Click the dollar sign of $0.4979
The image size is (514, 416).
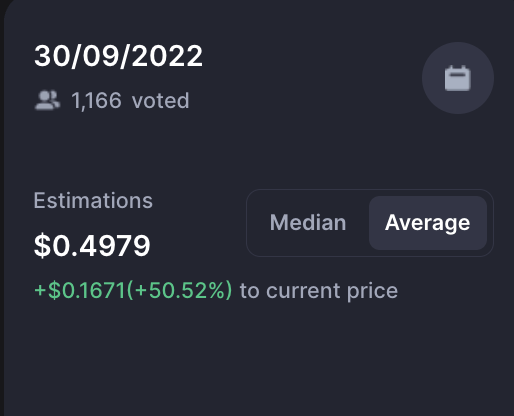[43, 246]
